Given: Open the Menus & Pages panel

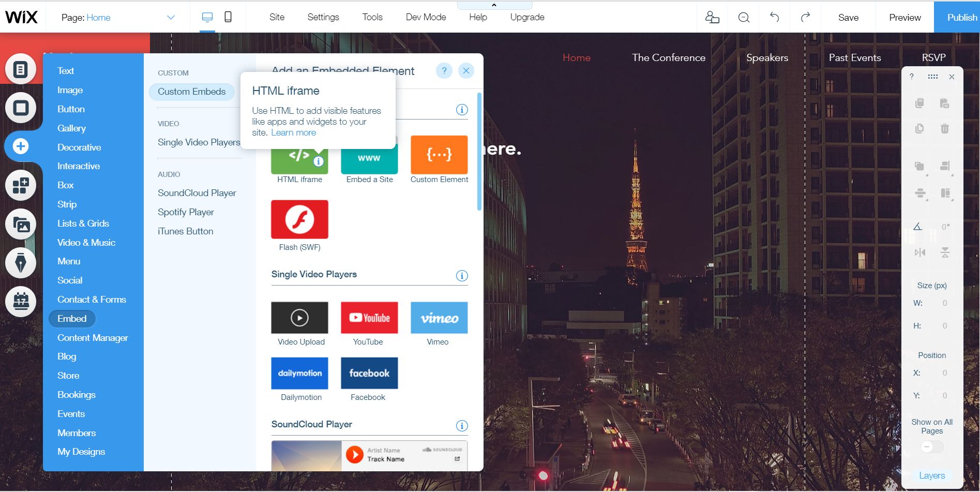Looking at the screenshot, I should click(21, 68).
